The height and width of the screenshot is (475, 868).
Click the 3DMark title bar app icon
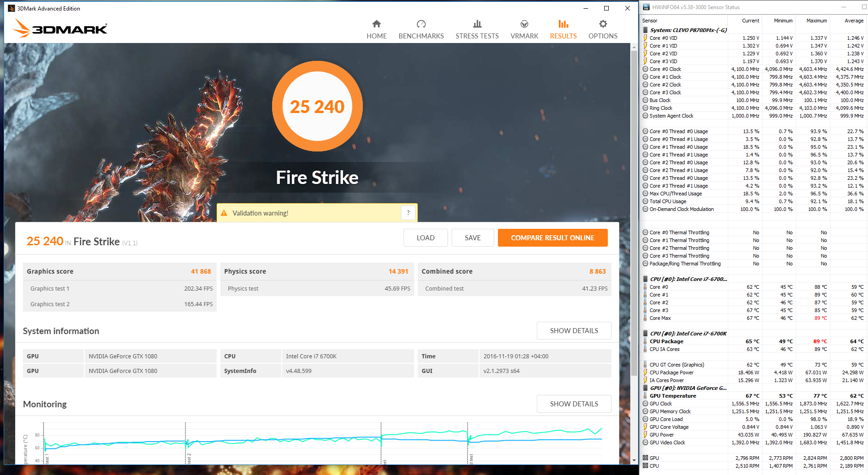click(11, 8)
